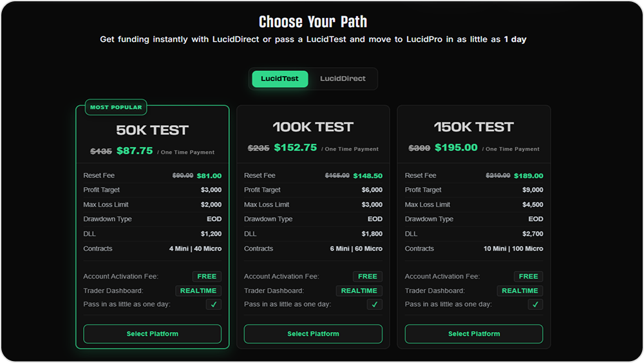This screenshot has width=644, height=363.
Task: Click the $148.50 reset fee value
Action: [x=368, y=176]
